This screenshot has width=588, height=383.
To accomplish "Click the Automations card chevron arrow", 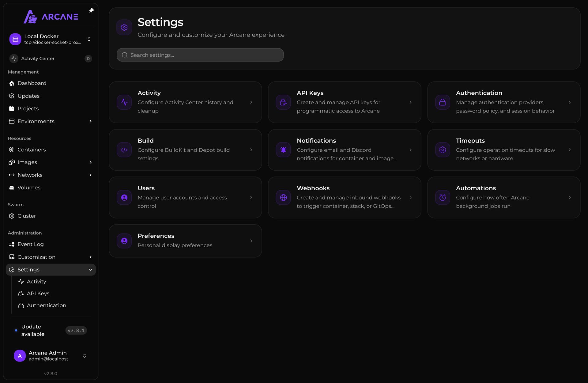I will click(570, 198).
